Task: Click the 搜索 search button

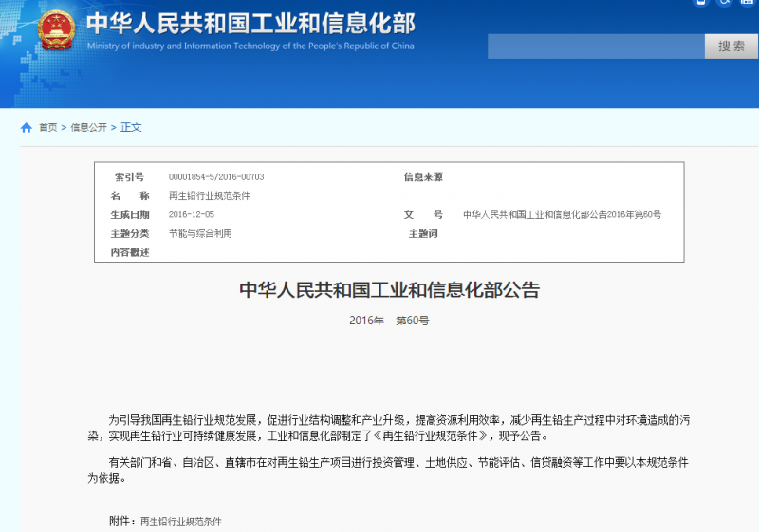Action: pyautogui.click(x=731, y=46)
